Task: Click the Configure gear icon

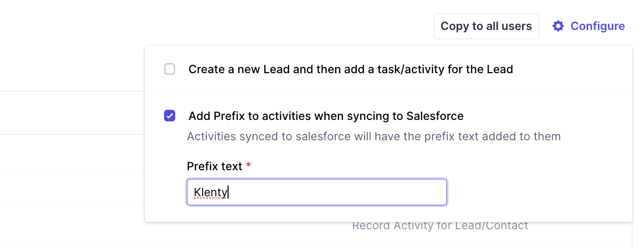Action: (x=558, y=26)
